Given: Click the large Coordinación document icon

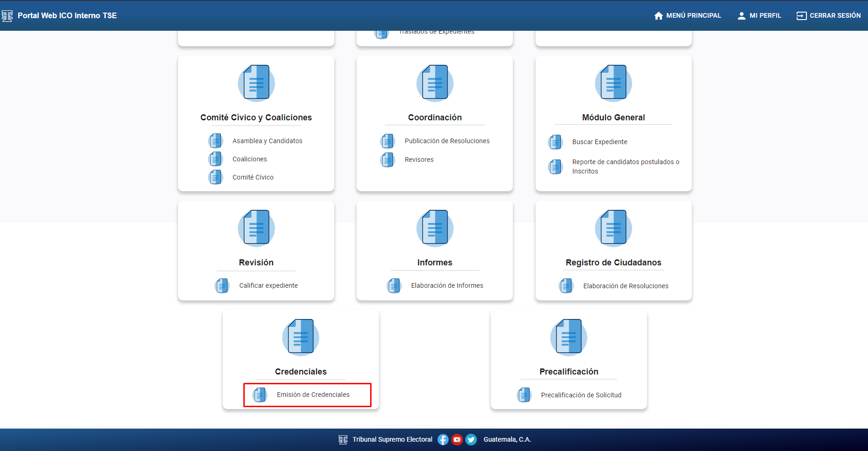Looking at the screenshot, I should [x=434, y=83].
